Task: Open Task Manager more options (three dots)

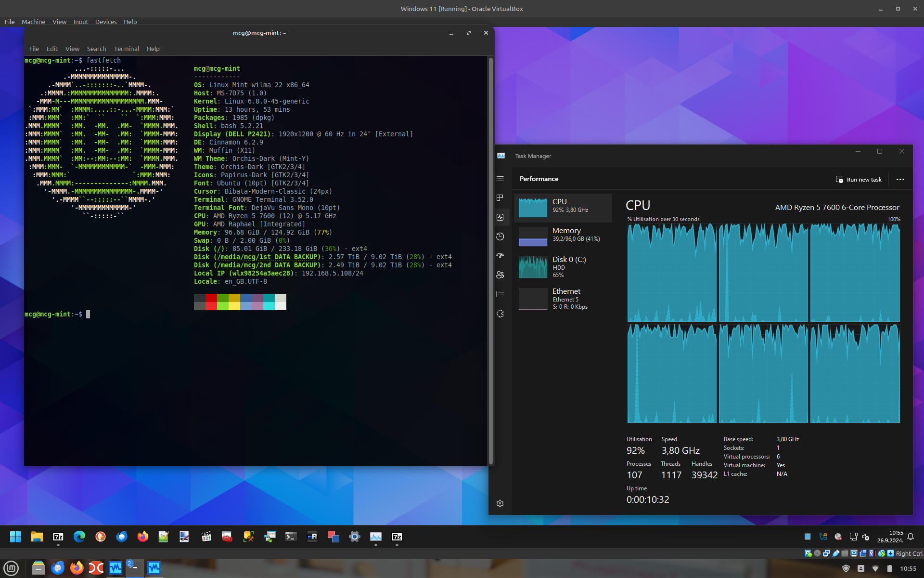Action: [900, 180]
